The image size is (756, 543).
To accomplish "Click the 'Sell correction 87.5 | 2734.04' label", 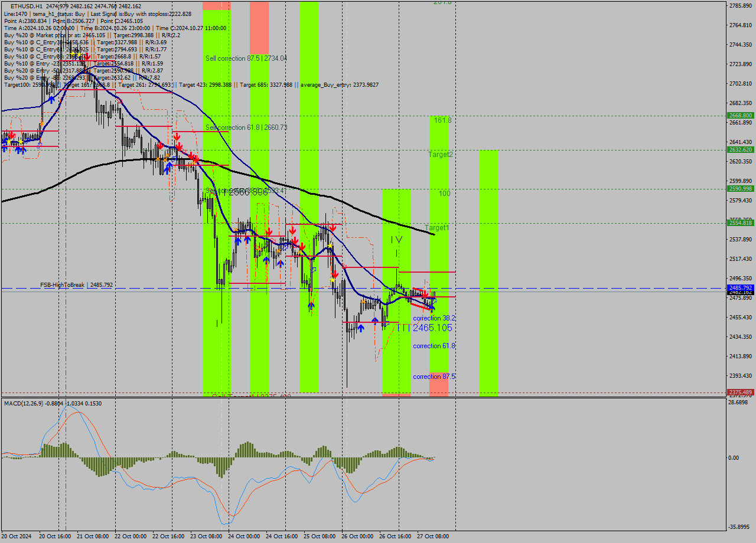I will tap(246, 58).
